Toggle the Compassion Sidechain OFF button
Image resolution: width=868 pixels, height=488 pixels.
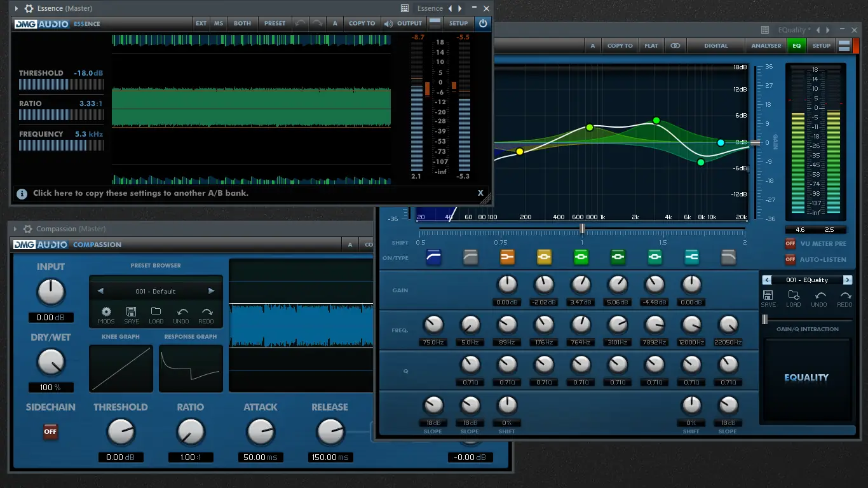click(50, 431)
